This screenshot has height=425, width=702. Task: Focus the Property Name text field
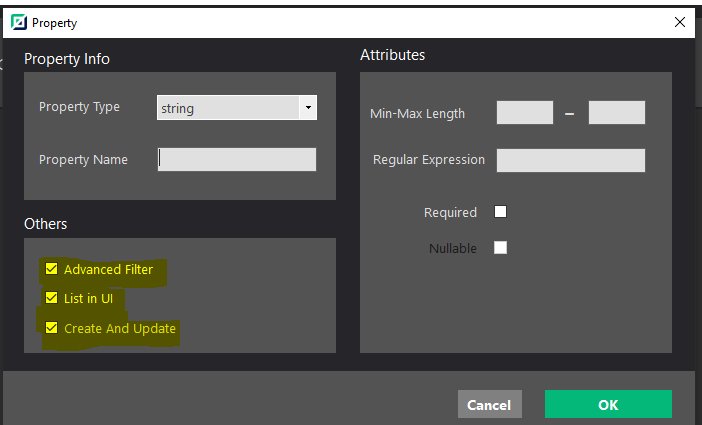coord(237,160)
